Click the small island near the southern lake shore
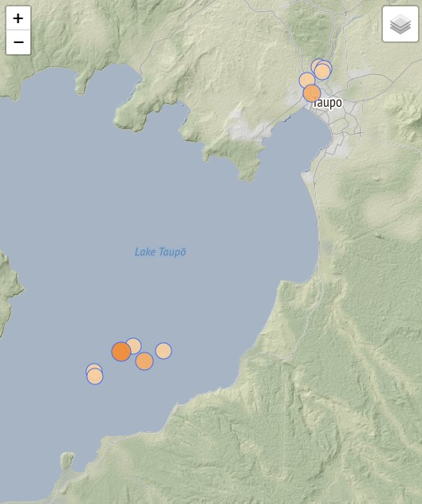The image size is (422, 504). (x=67, y=460)
